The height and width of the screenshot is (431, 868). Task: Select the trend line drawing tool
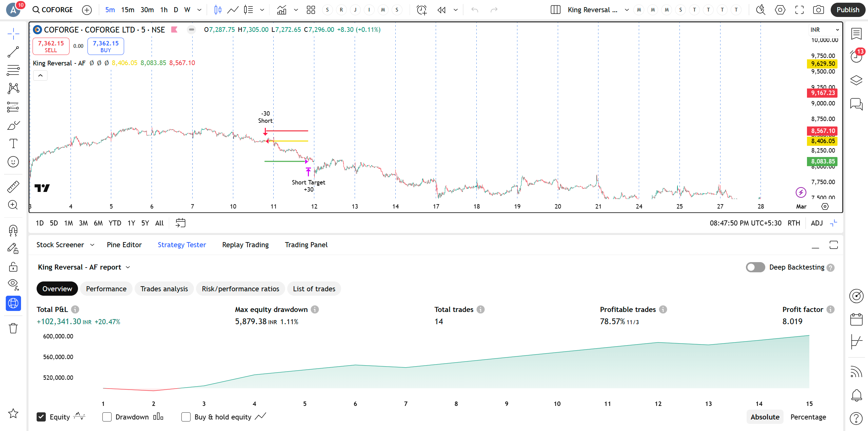click(x=13, y=52)
